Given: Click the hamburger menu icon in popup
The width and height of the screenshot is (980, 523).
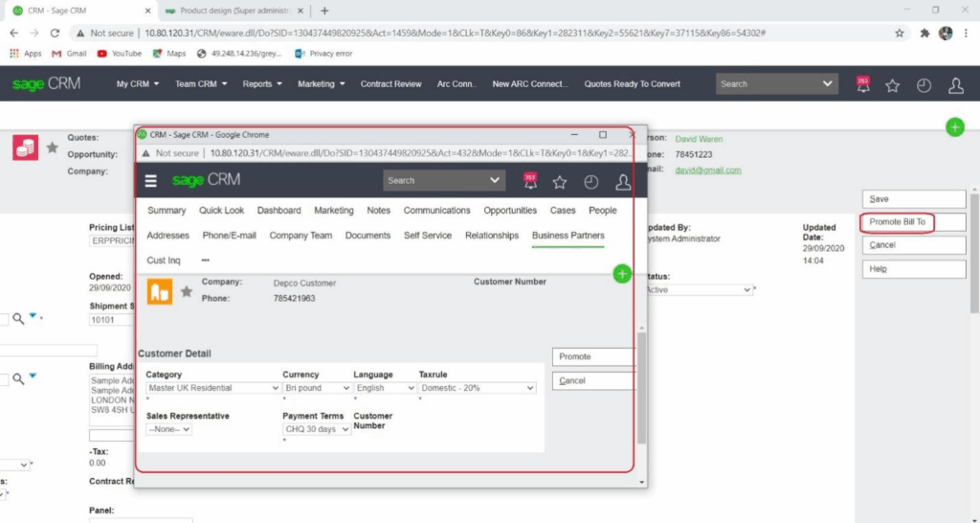Looking at the screenshot, I should point(150,181).
